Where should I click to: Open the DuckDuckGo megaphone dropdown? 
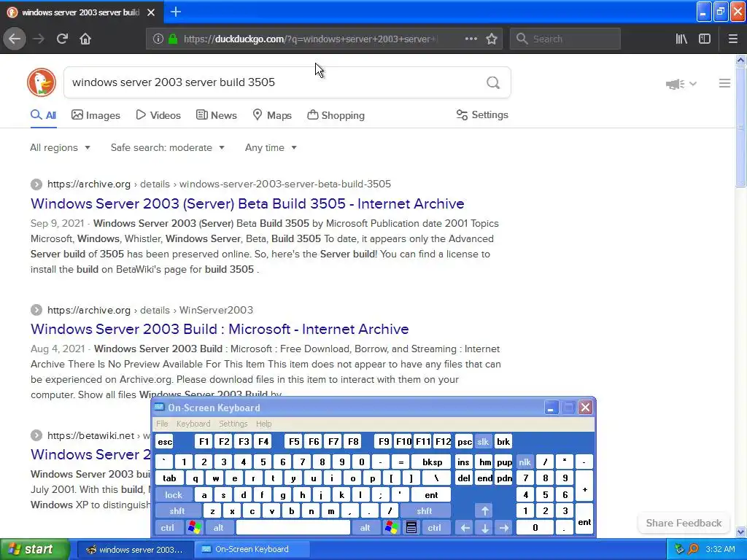coord(681,84)
